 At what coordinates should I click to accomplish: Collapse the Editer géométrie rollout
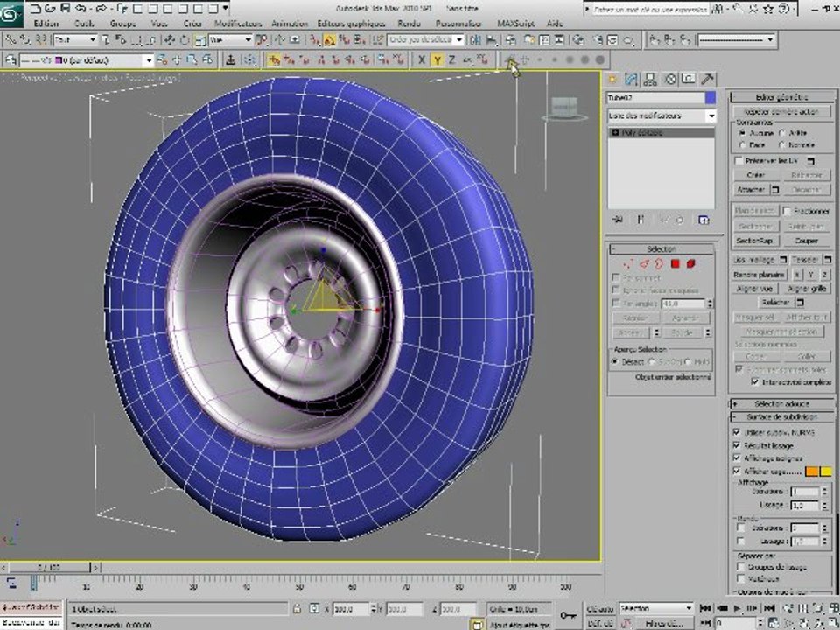[x=781, y=97]
